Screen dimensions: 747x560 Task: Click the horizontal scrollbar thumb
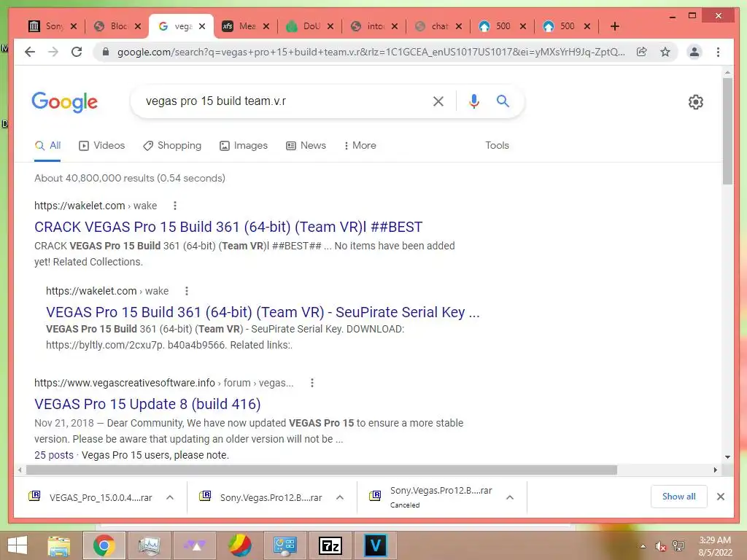[322, 470]
